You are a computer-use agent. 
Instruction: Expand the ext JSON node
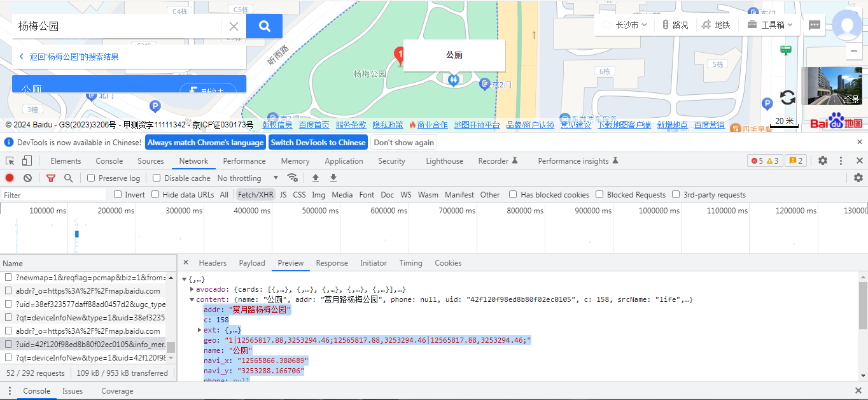199,330
